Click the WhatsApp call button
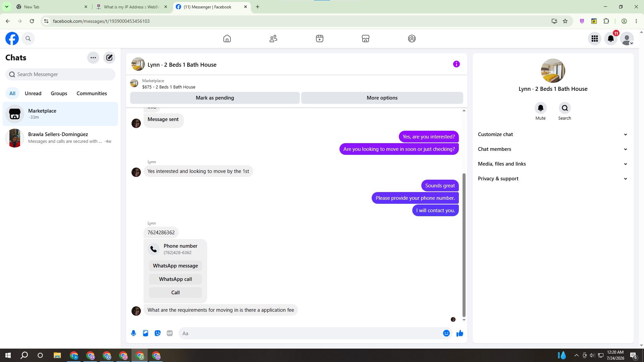Image resolution: width=644 pixels, height=362 pixels. (x=175, y=279)
